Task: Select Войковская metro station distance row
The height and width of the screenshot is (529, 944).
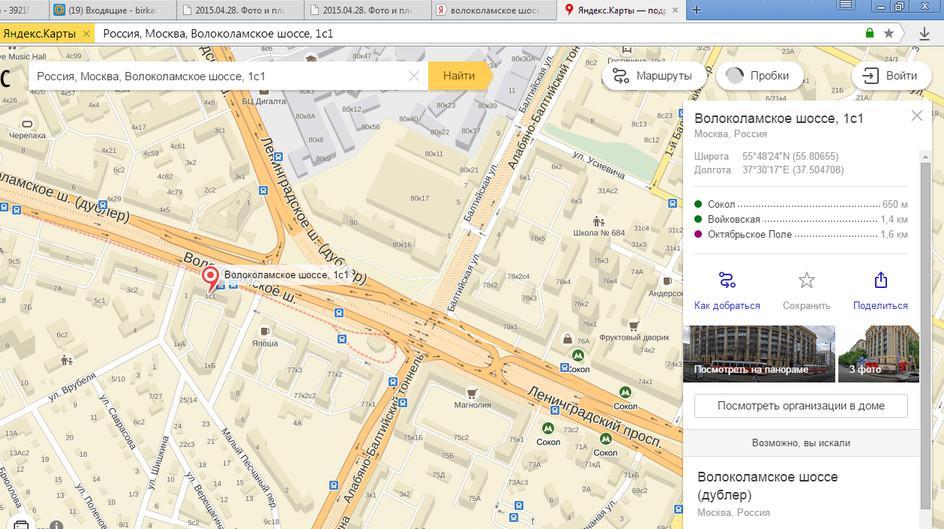Action: pos(801,219)
